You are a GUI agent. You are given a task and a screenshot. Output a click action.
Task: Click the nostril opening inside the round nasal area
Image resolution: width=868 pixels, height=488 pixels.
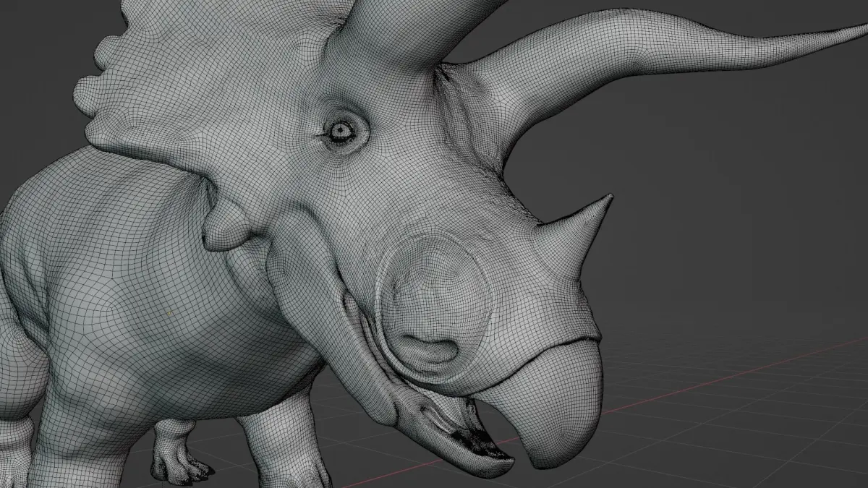(430, 349)
